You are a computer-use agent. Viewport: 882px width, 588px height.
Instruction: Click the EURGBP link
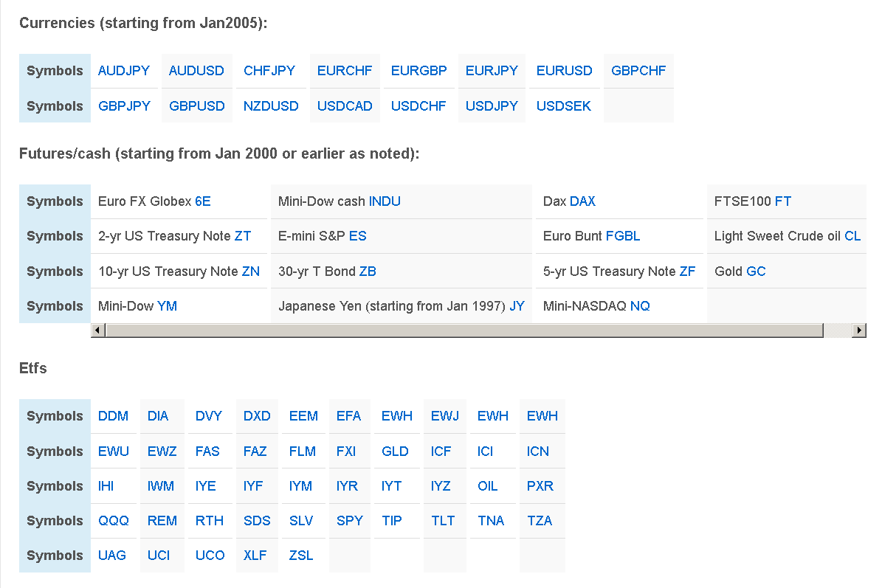pyautogui.click(x=418, y=71)
